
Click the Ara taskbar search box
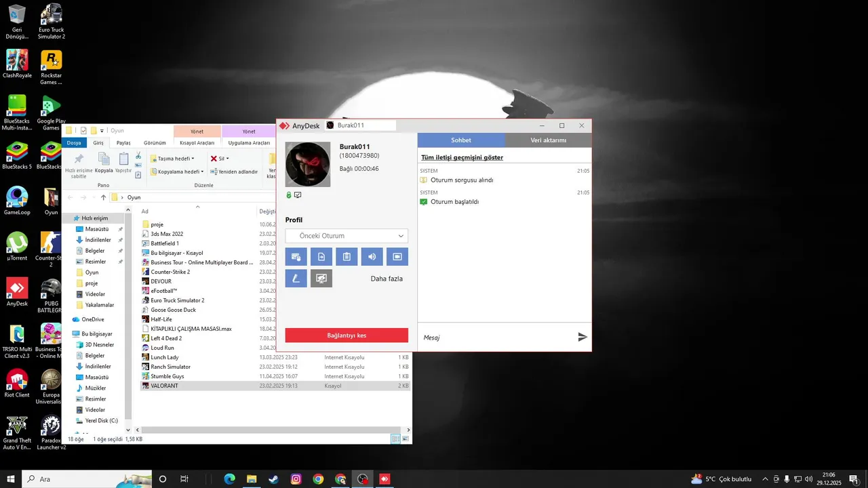coord(87,479)
